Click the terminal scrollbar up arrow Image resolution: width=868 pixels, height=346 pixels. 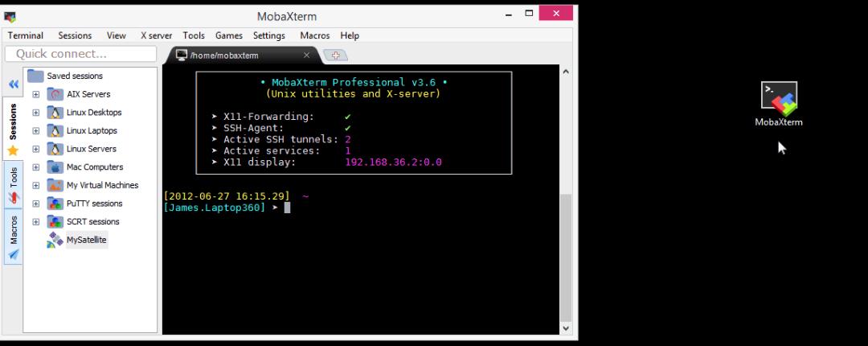click(x=565, y=72)
